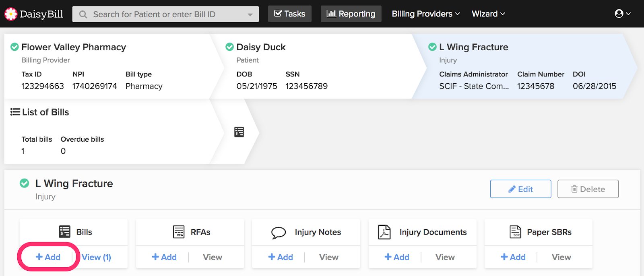
Task: Open the List of Bills
Action: pos(45,112)
